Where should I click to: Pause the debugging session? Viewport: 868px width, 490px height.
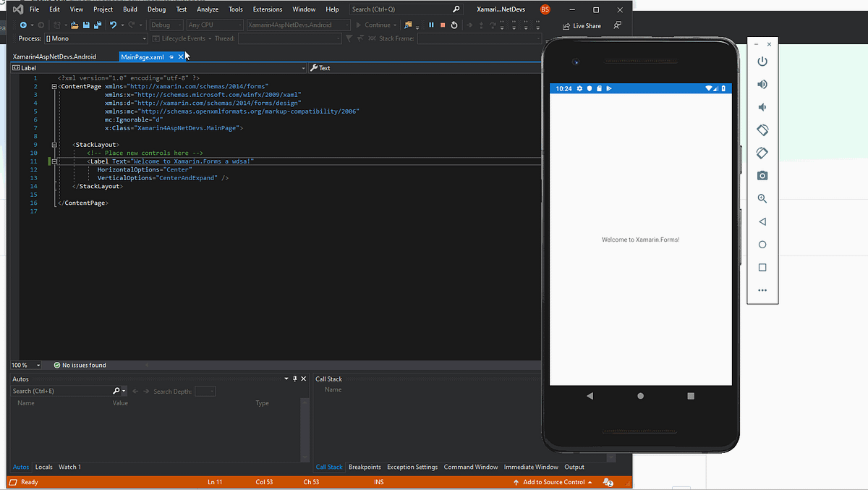(x=430, y=24)
